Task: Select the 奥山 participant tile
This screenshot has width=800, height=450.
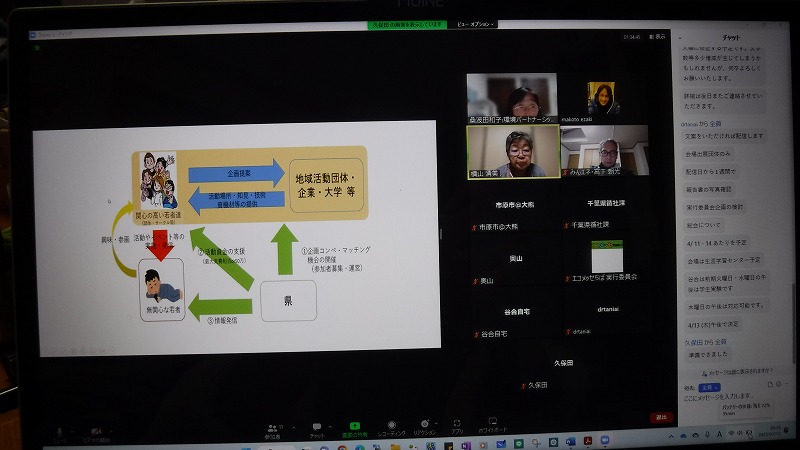Action: [515, 259]
